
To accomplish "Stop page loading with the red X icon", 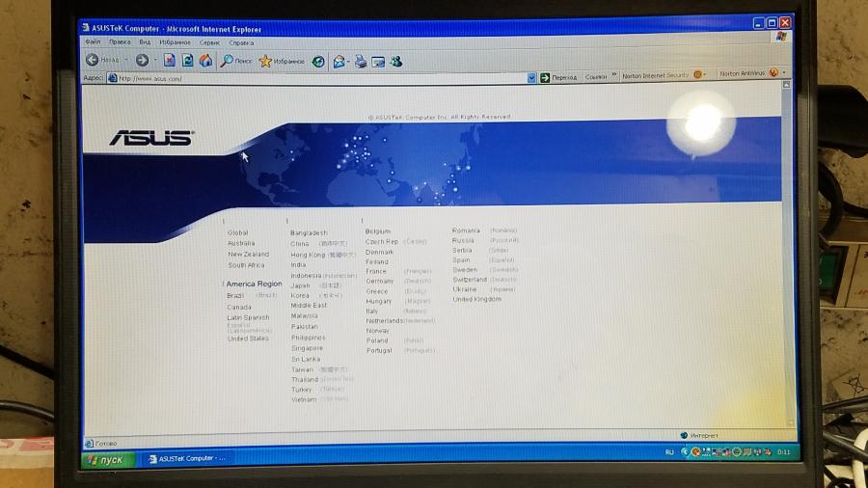I will click(x=170, y=61).
